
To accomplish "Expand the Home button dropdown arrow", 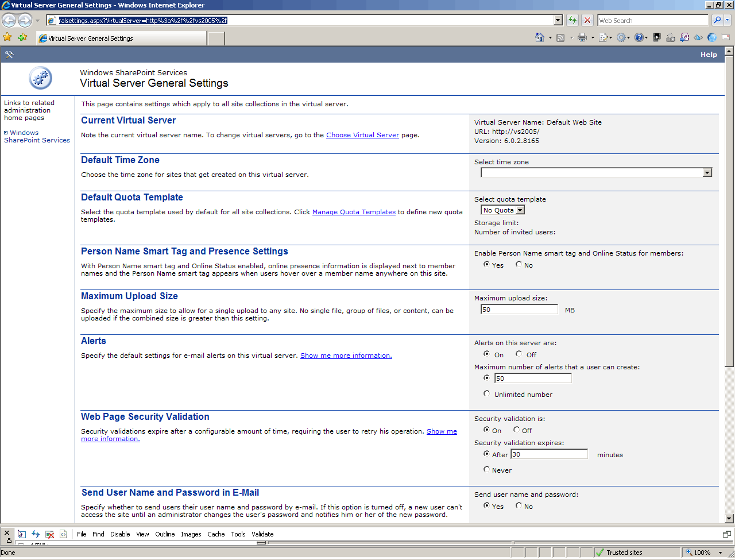I will (x=550, y=38).
